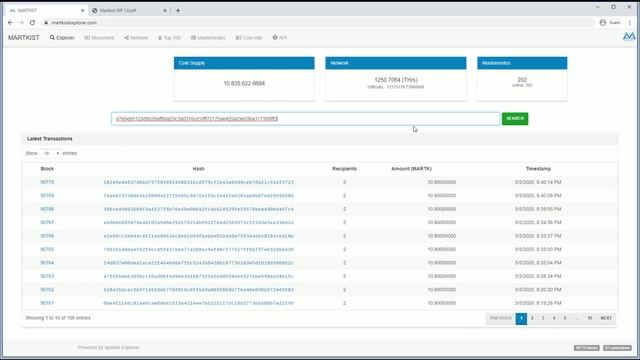Go to page 4 in pagination
Viewport: 640px width, 360px height.
pos(554,318)
